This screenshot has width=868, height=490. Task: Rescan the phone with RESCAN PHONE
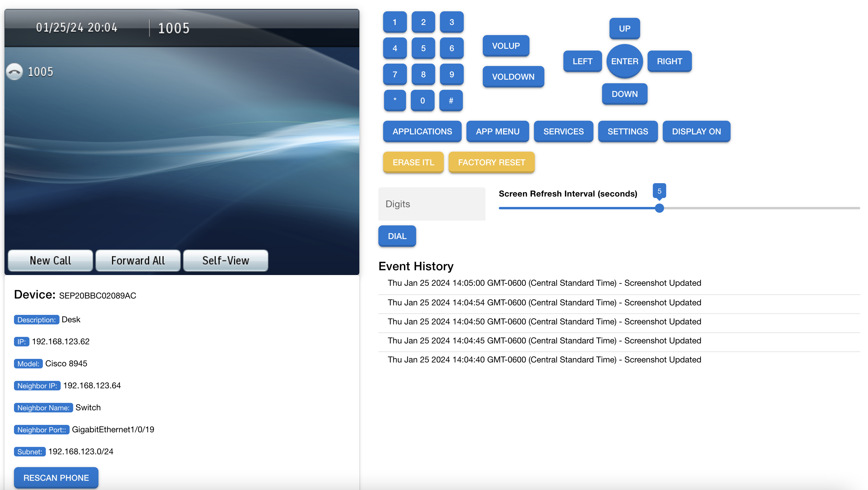point(56,477)
